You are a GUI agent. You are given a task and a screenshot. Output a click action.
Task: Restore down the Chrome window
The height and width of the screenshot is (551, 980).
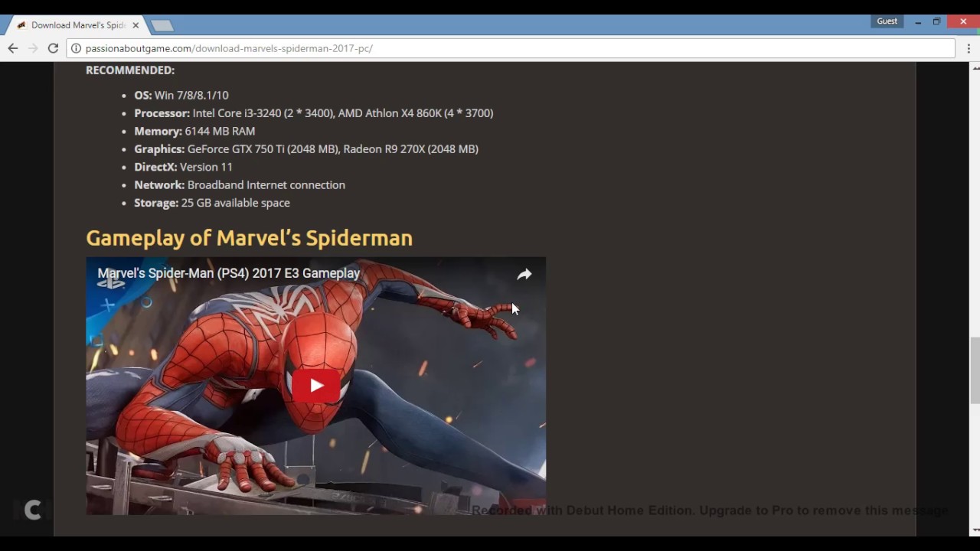[936, 22]
